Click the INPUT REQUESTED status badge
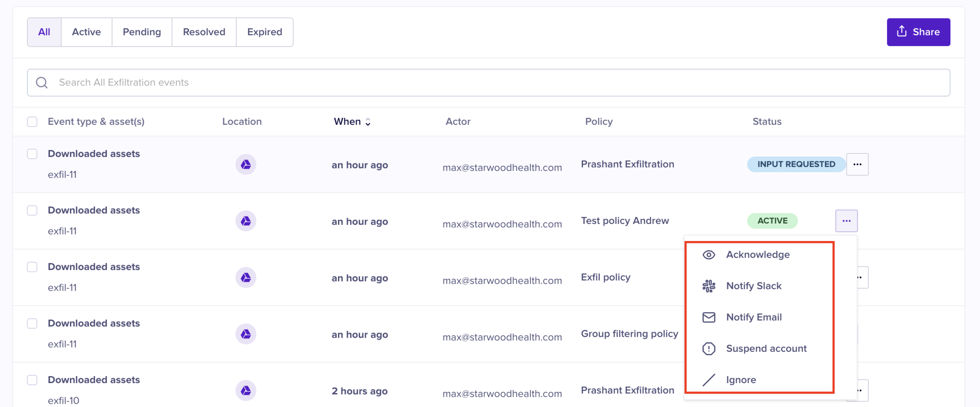The height and width of the screenshot is (407, 980). [796, 165]
